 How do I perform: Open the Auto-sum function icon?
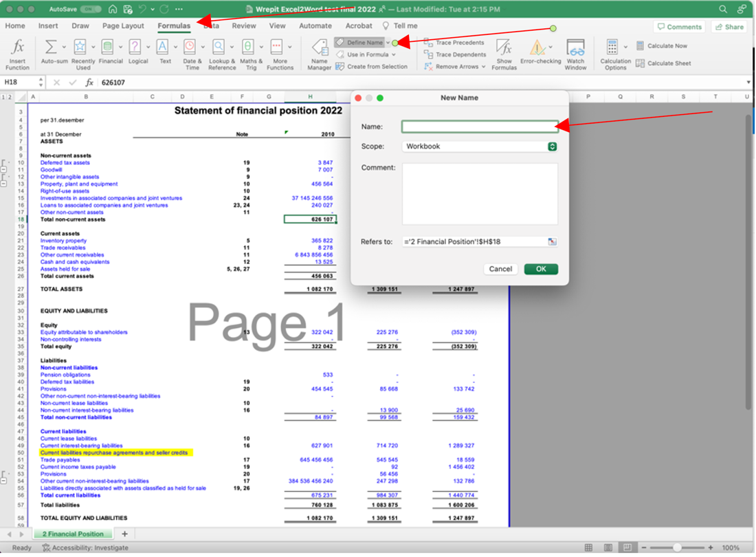pyautogui.click(x=50, y=47)
